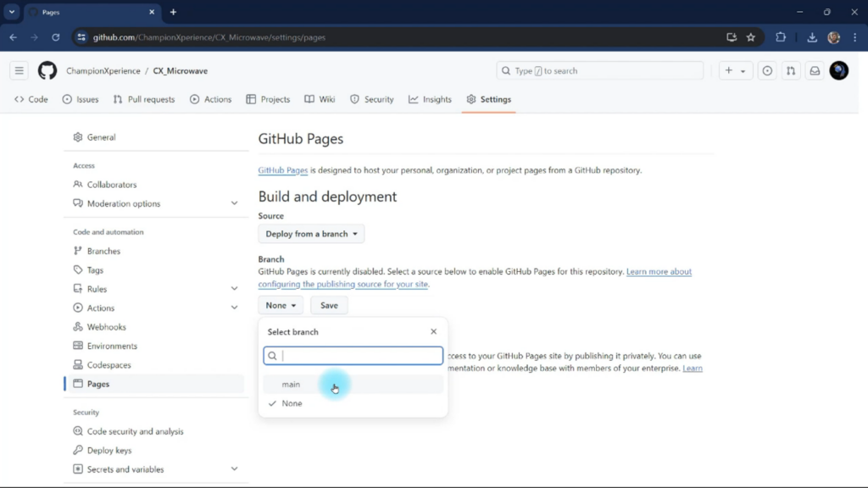Viewport: 868px width, 488px height.
Task: Open the Actions repository tab
Action: (211, 99)
